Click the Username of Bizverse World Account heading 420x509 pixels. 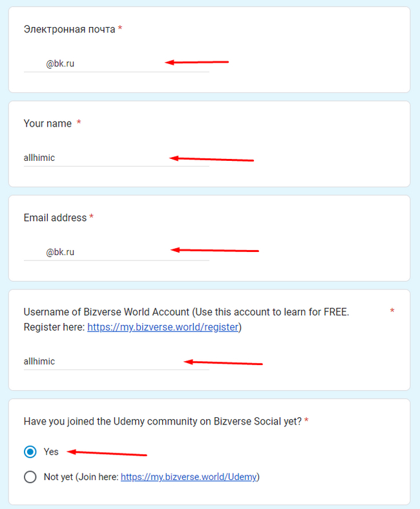click(x=186, y=312)
